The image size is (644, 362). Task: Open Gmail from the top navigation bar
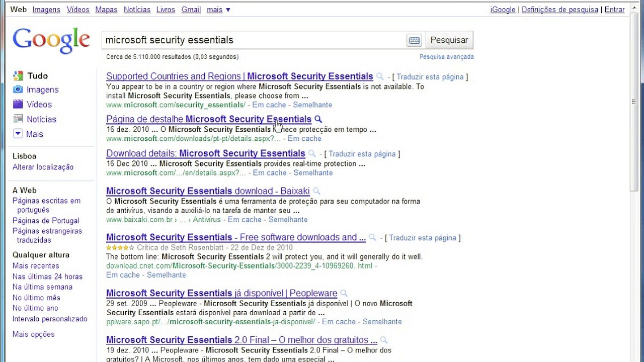point(191,10)
